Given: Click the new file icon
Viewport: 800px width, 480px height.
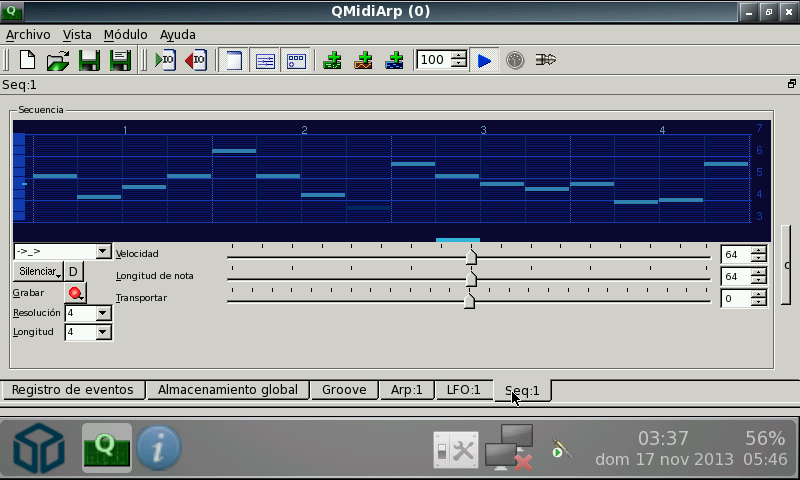Looking at the screenshot, I should coord(27,60).
